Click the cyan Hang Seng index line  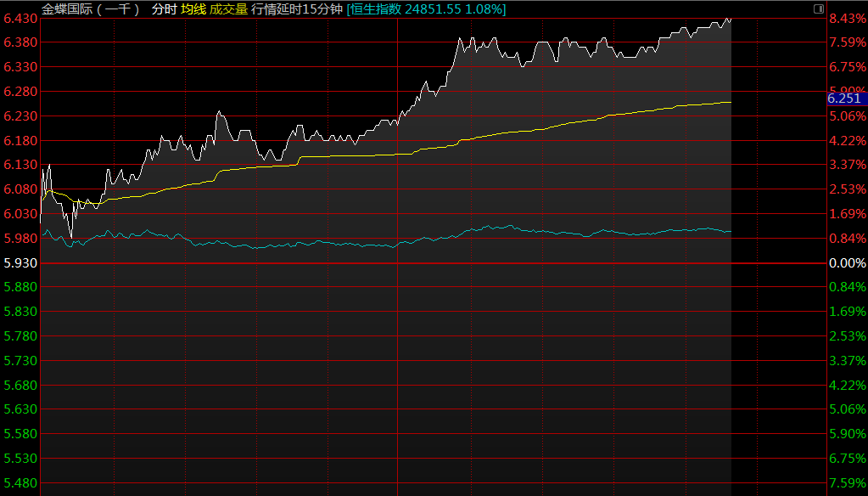(x=509, y=227)
